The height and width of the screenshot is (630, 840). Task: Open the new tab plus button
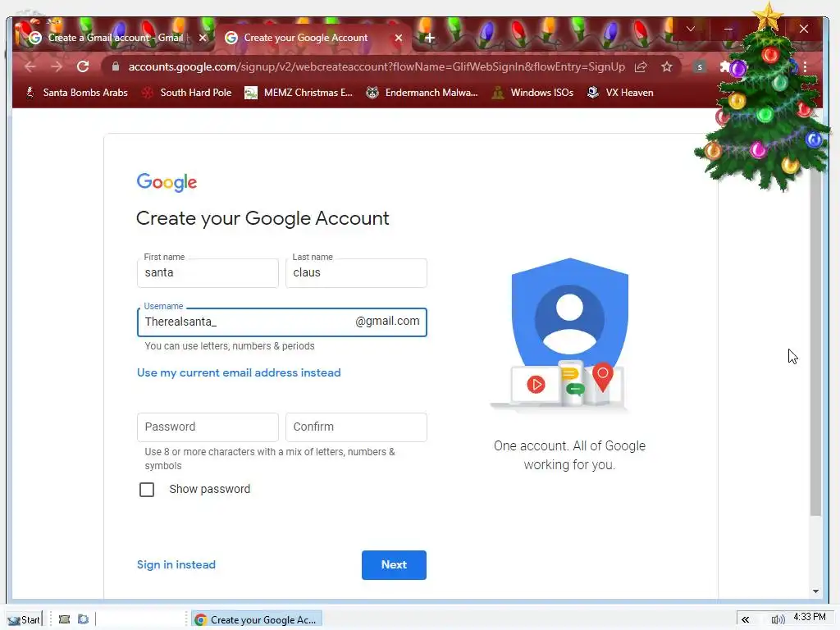[429, 38]
